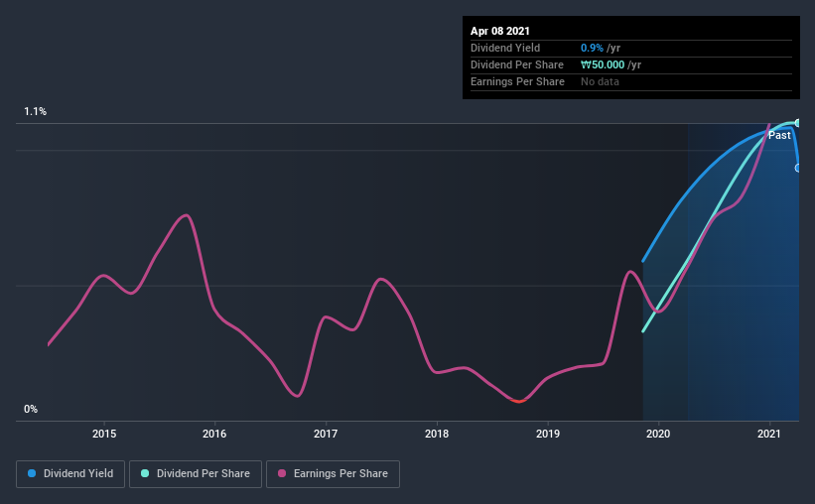Click the blue dot in the legend

pyautogui.click(x=33, y=474)
